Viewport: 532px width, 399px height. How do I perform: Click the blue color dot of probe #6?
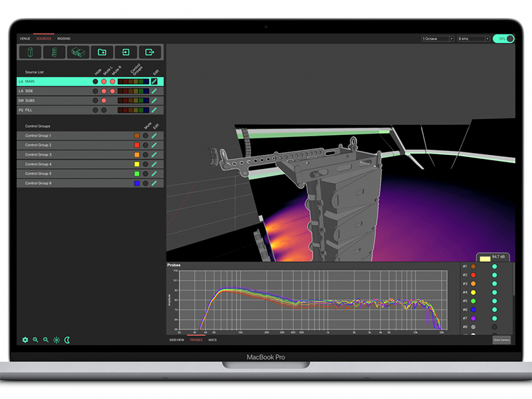pos(473,309)
